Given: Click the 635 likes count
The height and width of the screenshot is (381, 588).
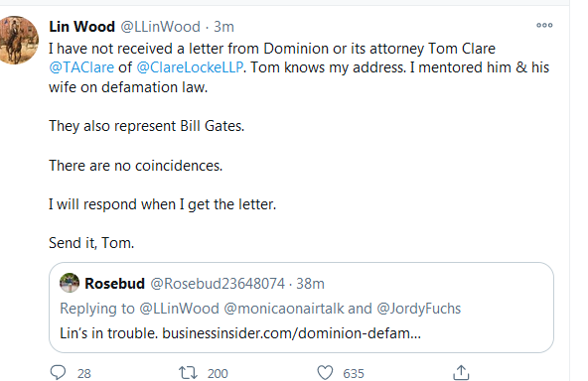Looking at the screenshot, I should pos(354,373).
